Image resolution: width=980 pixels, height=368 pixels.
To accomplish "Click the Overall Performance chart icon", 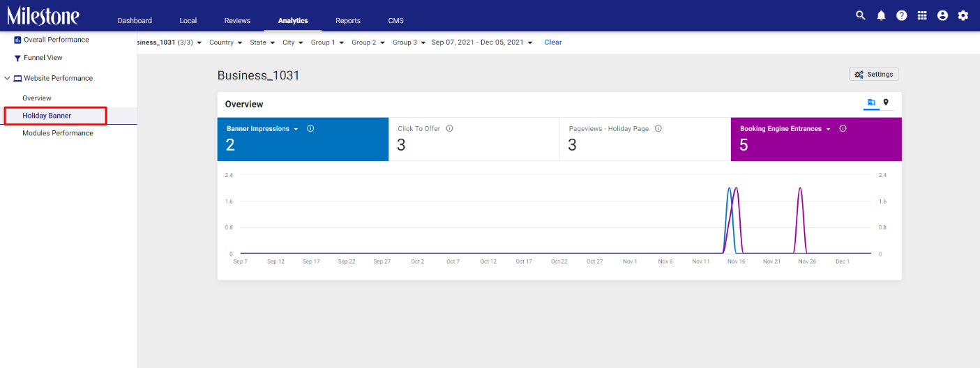I will click(17, 40).
